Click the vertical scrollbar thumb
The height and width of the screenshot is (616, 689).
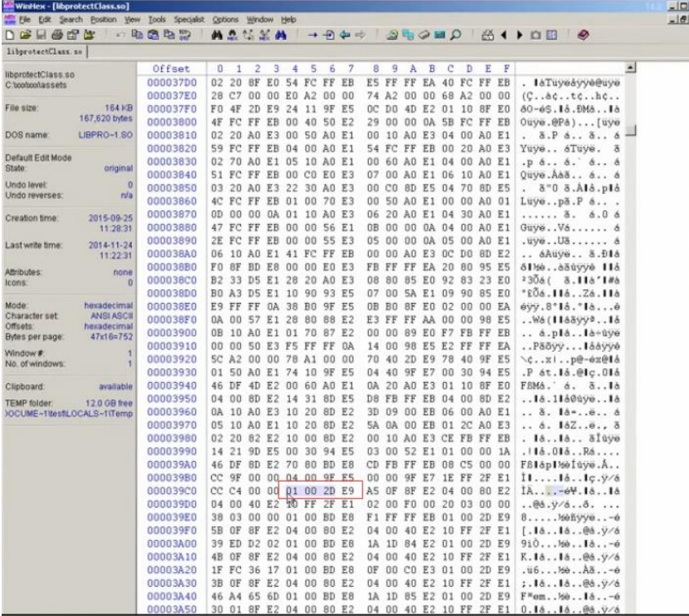630,130
